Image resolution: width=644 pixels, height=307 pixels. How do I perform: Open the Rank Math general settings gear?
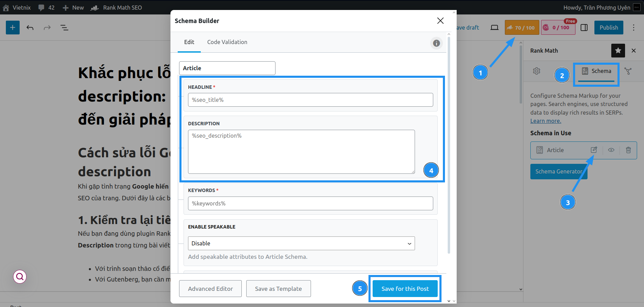[537, 71]
